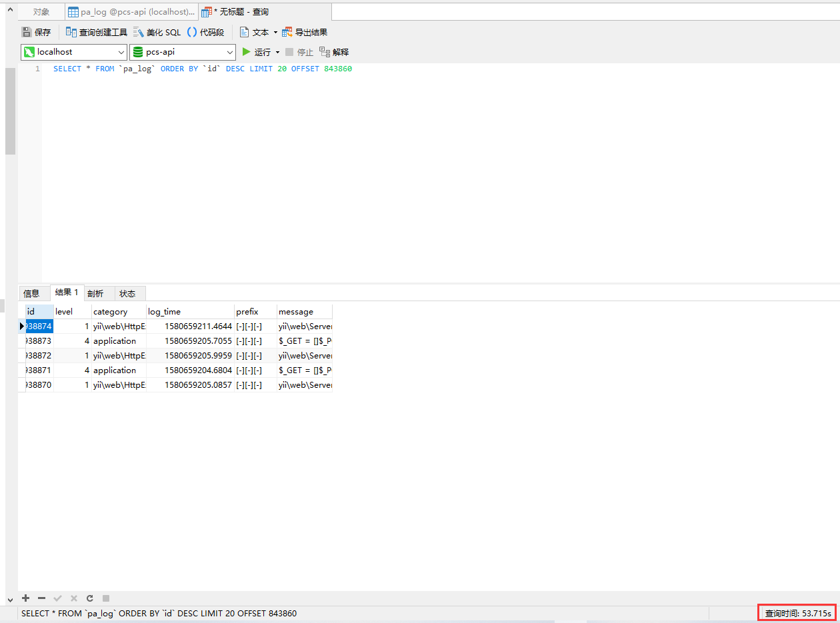Add a record with the plus icon
Viewport: 840px width, 623px height.
point(26,598)
